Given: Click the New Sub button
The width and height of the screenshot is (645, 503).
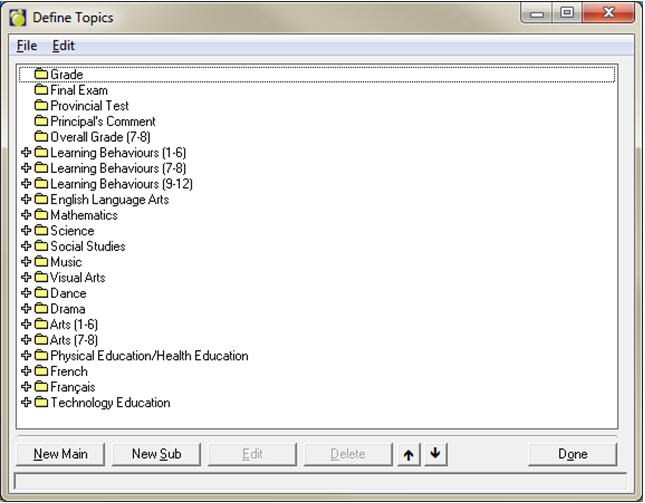Looking at the screenshot, I should coord(156,454).
